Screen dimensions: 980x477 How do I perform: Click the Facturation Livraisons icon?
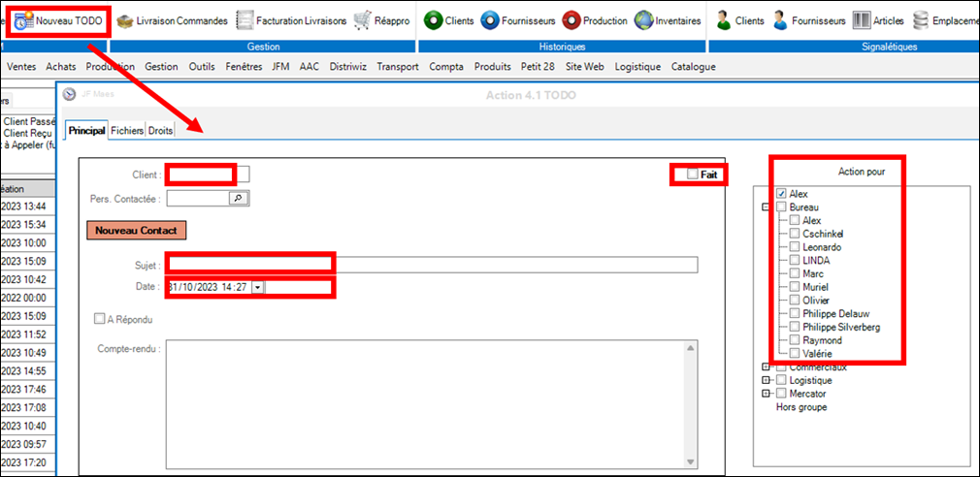[245, 20]
